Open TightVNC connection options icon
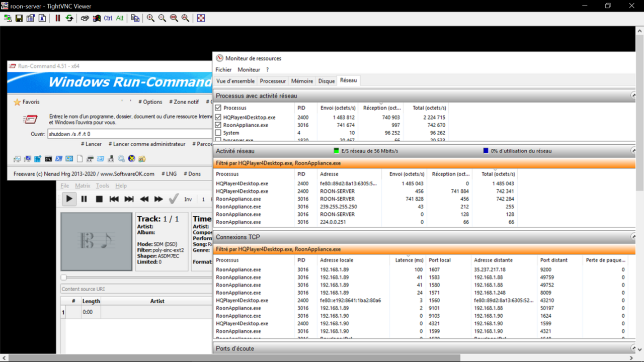The image size is (644, 362). pyautogui.click(x=31, y=18)
